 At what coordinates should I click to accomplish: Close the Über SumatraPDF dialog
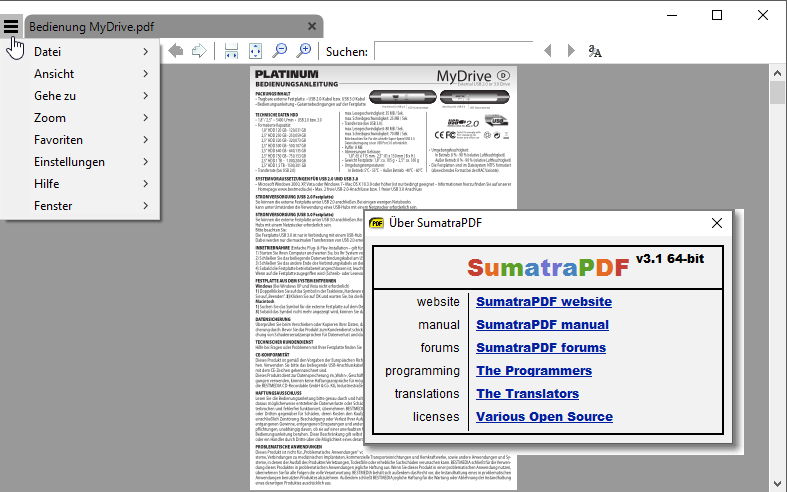click(x=717, y=223)
